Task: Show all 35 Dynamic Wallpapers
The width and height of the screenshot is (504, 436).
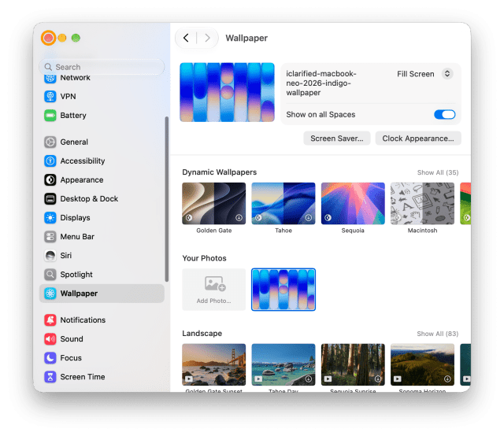Action: coord(438,172)
